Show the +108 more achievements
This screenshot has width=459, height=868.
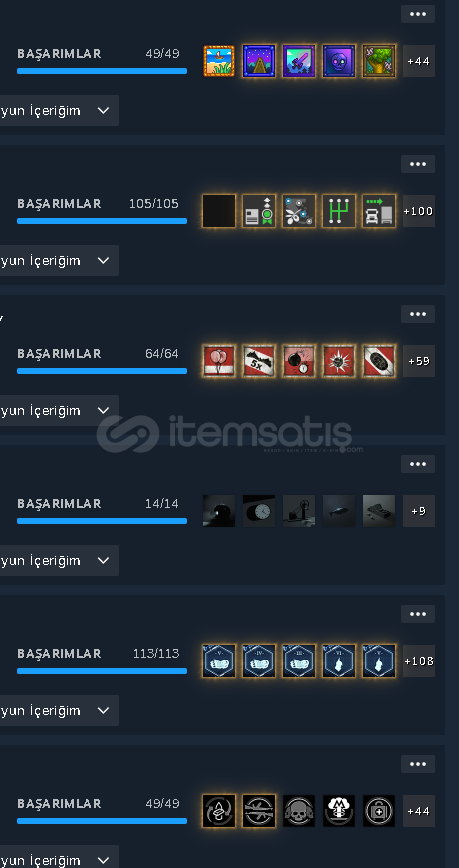[x=419, y=661]
